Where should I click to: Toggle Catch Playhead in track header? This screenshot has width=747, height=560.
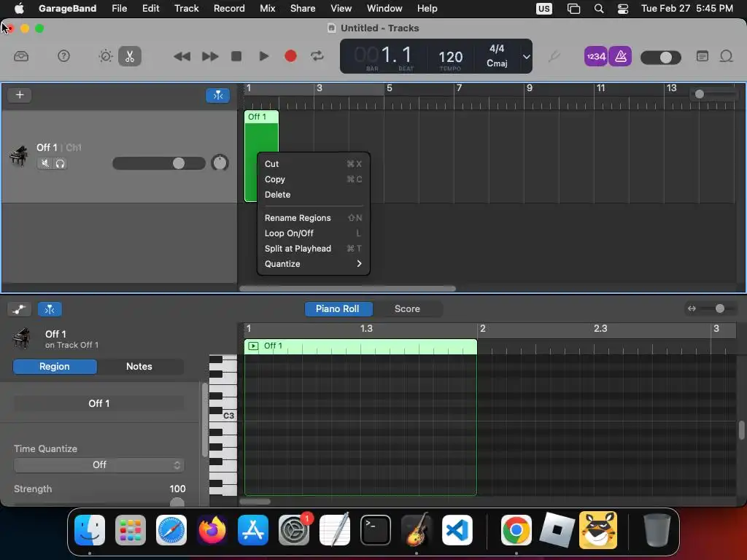point(217,96)
